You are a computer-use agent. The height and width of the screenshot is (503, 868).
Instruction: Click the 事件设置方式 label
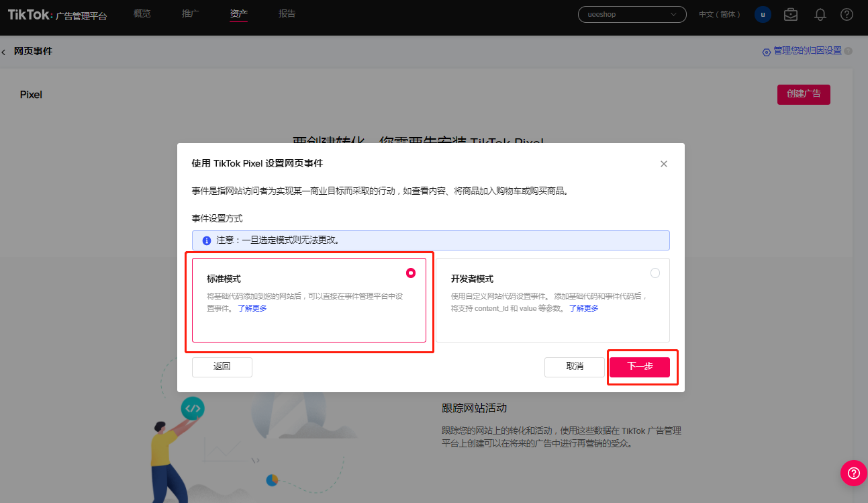click(217, 219)
